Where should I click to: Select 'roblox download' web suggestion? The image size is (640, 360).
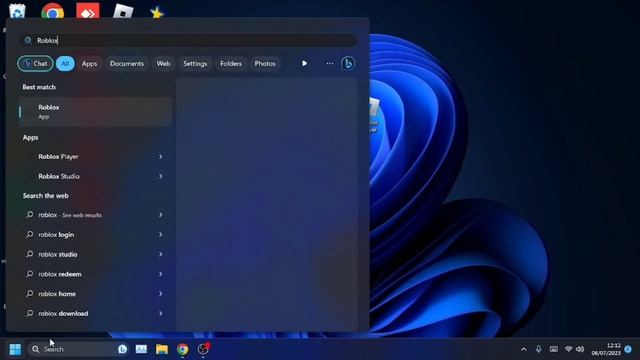(x=95, y=313)
